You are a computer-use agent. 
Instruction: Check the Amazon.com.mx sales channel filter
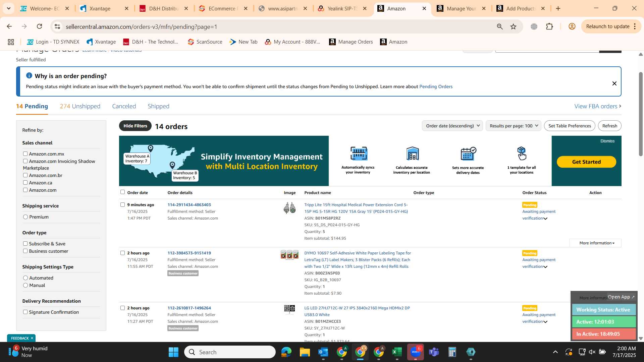tap(25, 154)
